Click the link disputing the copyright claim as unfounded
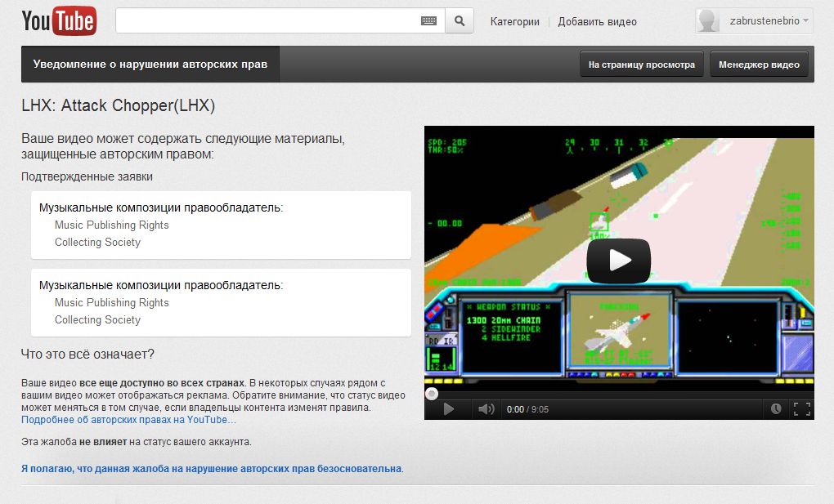834x504 pixels. click(213, 468)
